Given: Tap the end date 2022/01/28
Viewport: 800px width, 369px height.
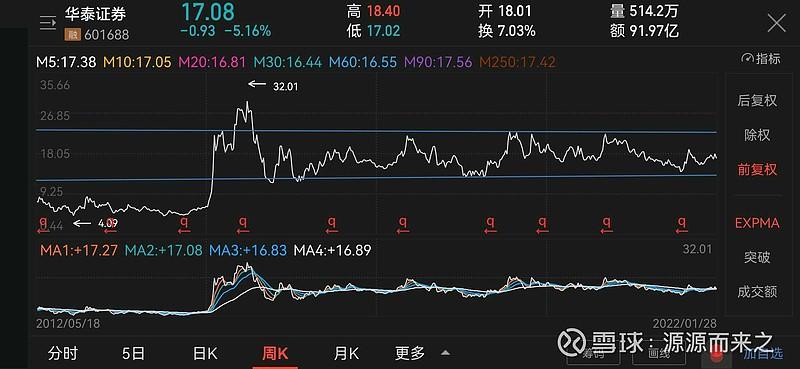Looking at the screenshot, I should [x=684, y=324].
